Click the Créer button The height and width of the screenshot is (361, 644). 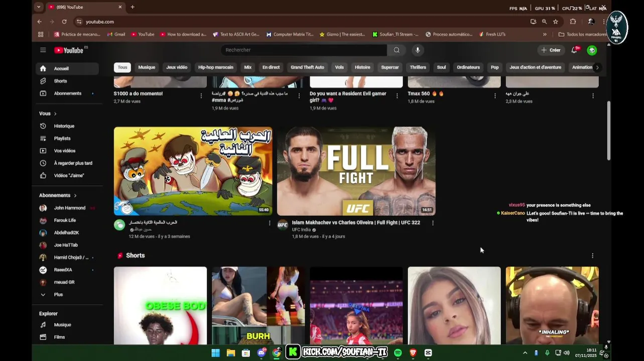(551, 50)
